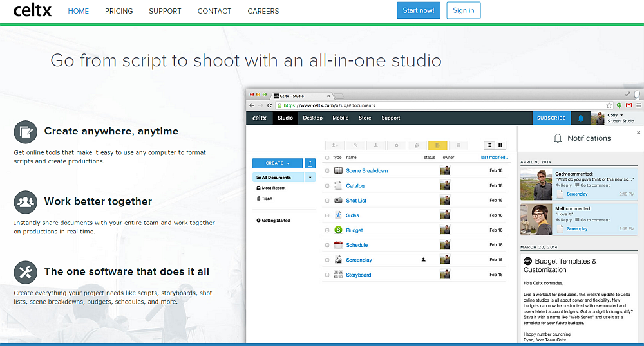Open the Store tab in the celtx bar
Viewport: 644px width, 346px height.
(365, 118)
